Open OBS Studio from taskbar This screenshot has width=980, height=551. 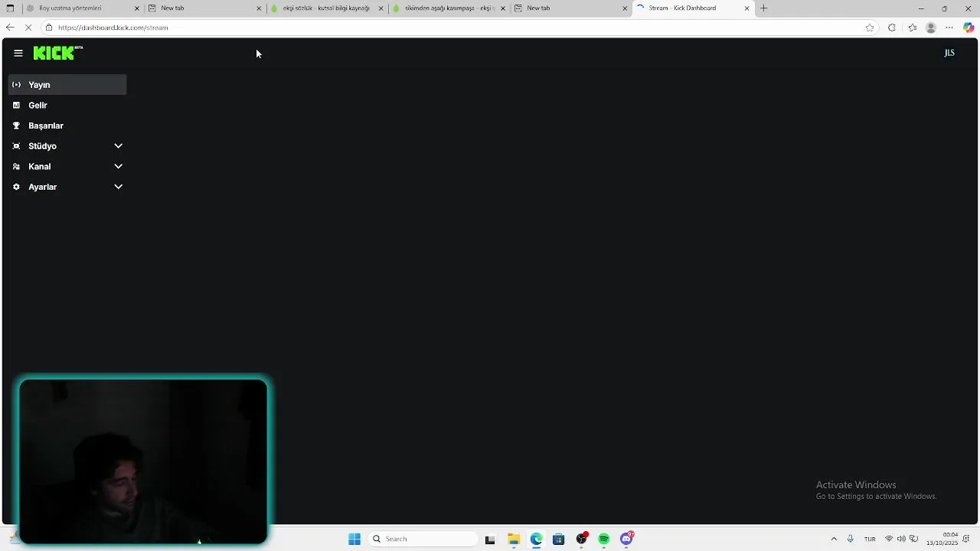click(582, 539)
